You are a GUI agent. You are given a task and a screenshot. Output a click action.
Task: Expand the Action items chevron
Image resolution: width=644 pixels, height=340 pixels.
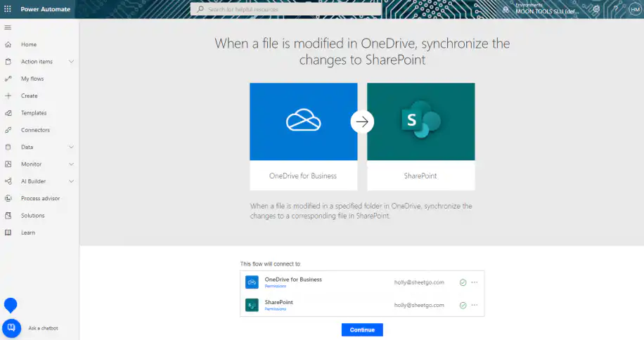[x=71, y=62]
